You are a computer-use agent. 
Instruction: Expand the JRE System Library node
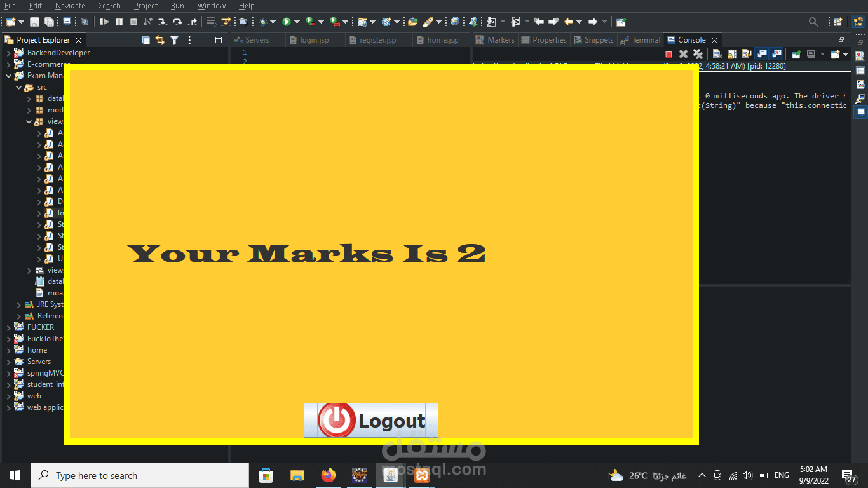[x=18, y=304]
